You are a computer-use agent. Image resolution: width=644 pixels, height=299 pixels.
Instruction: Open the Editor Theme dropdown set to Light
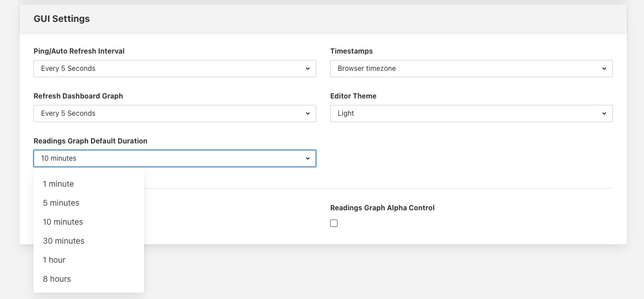click(x=471, y=113)
